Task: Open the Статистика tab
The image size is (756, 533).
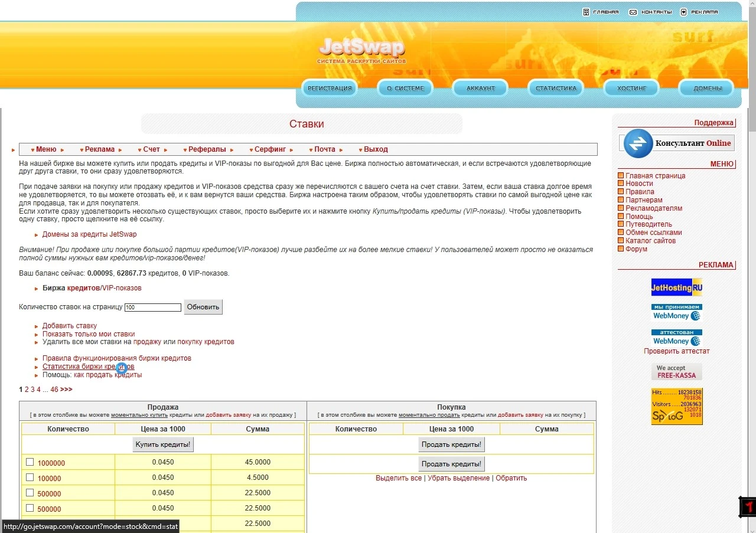Action: (556, 89)
